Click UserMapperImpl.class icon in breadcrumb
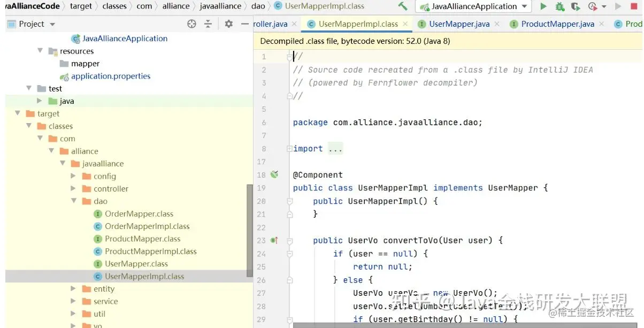 [x=278, y=6]
